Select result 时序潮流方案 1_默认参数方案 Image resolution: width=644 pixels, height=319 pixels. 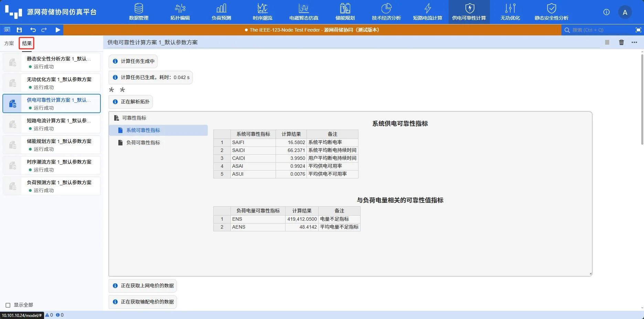pyautogui.click(x=52, y=165)
